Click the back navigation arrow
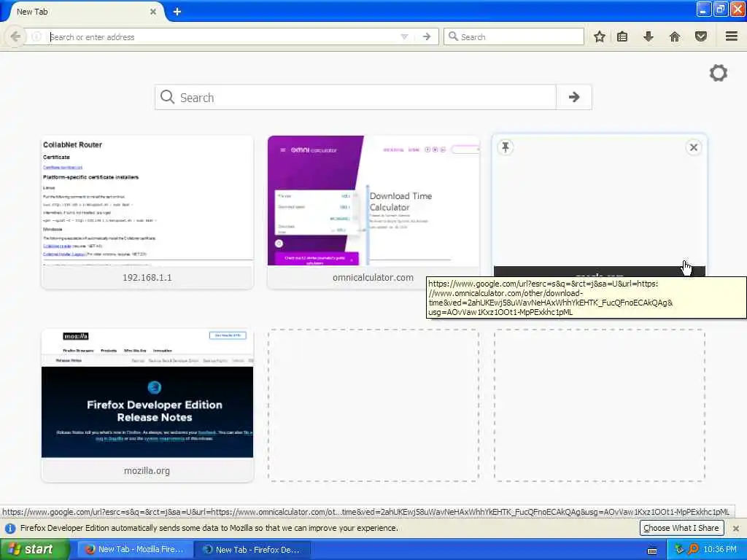Screen dimensions: 747x560 click(15, 36)
